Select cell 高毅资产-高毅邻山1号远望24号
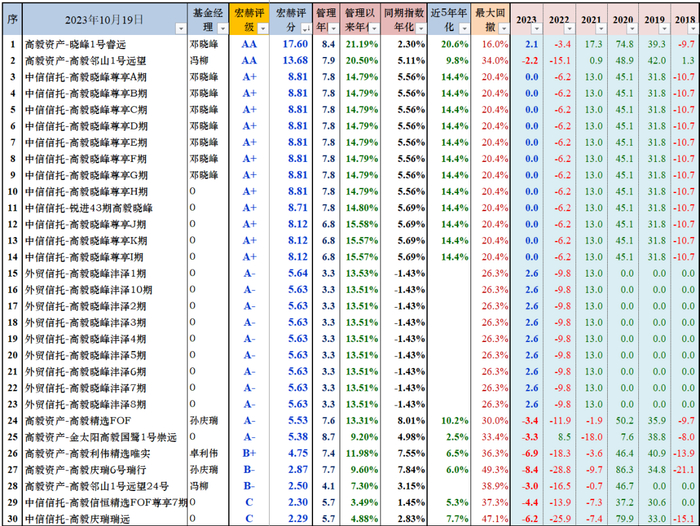 pos(105,486)
